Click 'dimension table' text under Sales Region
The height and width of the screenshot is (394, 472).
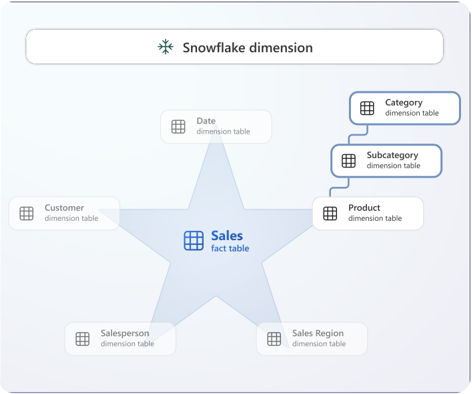319,344
